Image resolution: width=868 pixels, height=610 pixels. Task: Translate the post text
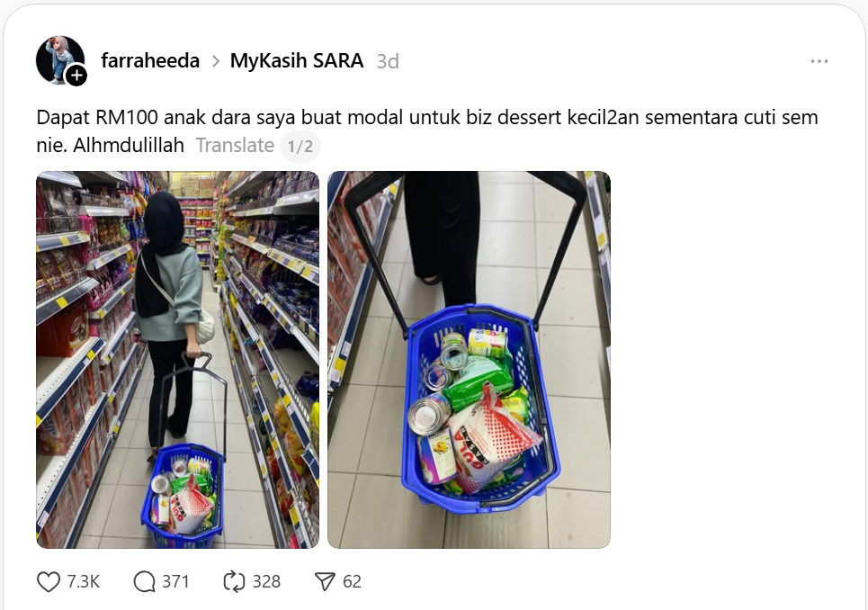235,145
